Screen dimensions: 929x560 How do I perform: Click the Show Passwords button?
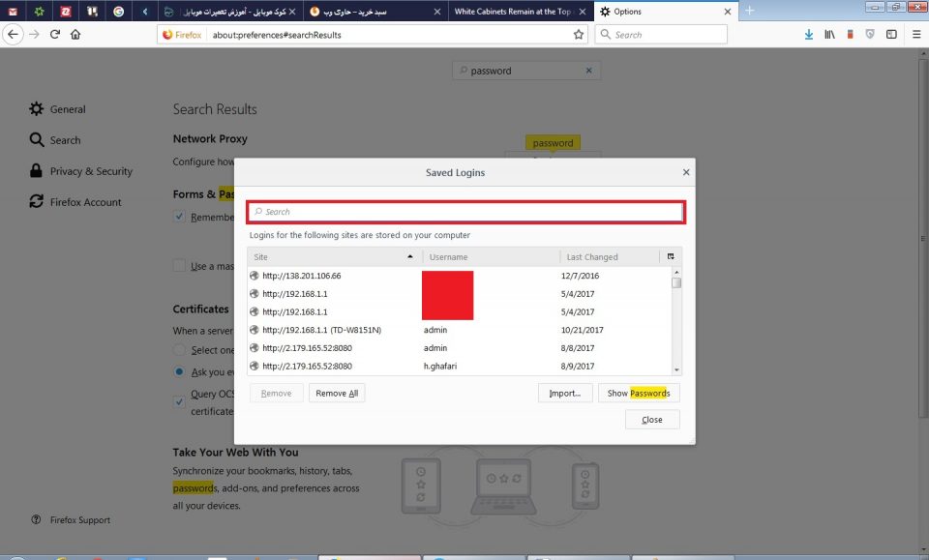638,394
